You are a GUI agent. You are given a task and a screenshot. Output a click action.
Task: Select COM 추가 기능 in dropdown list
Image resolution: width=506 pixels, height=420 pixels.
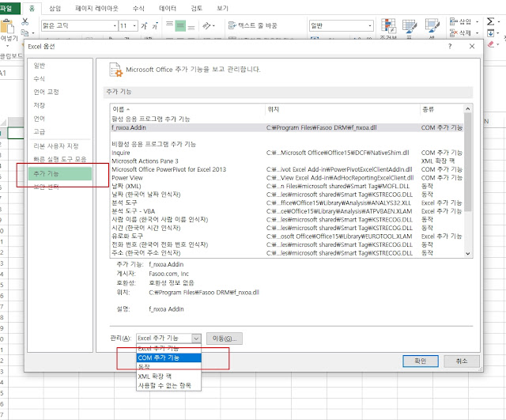168,358
